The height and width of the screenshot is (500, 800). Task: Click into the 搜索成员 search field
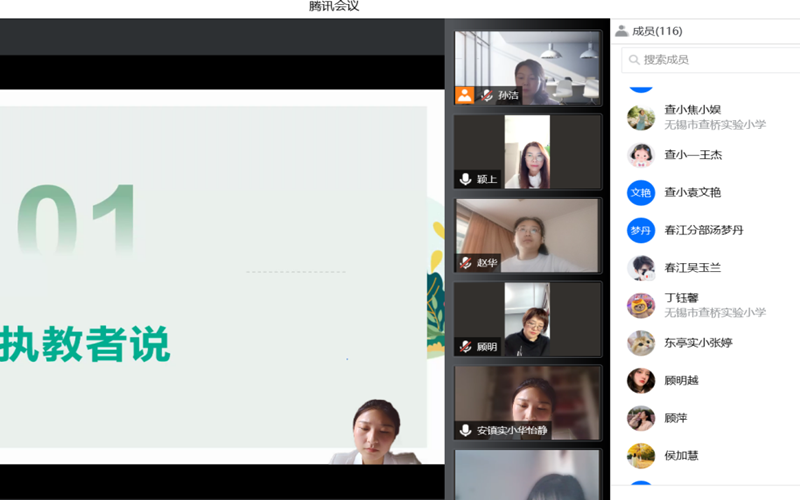pyautogui.click(x=711, y=60)
